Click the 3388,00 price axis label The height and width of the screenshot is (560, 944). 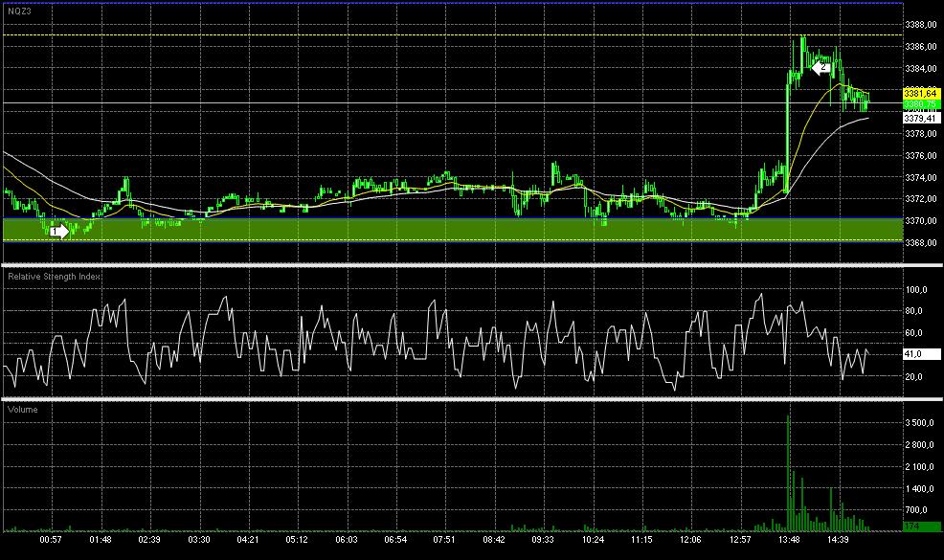pyautogui.click(x=921, y=25)
